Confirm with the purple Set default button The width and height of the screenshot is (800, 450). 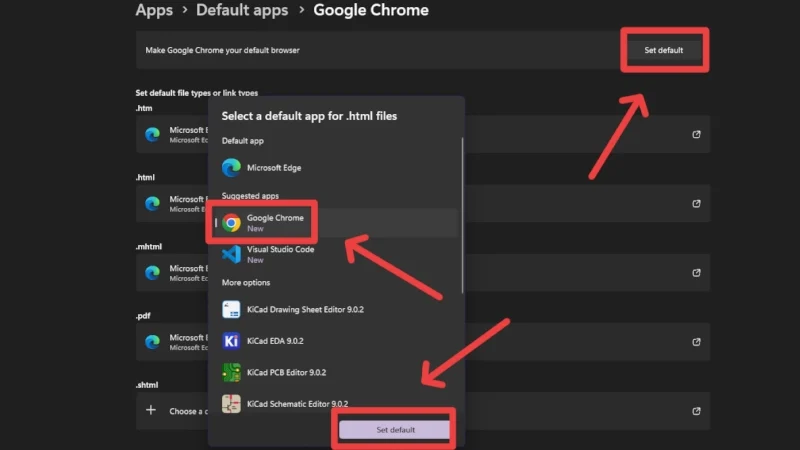pos(395,430)
